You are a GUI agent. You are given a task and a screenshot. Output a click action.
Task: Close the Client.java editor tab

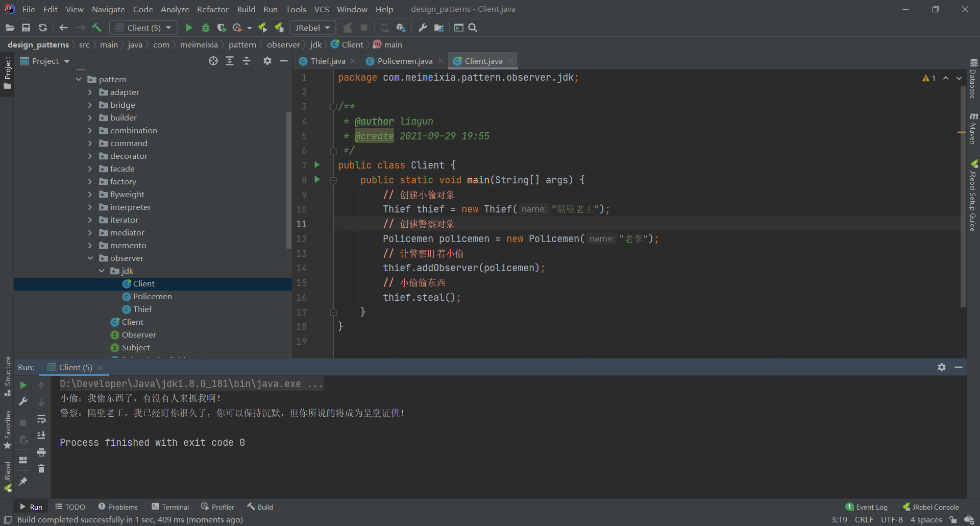pos(510,61)
